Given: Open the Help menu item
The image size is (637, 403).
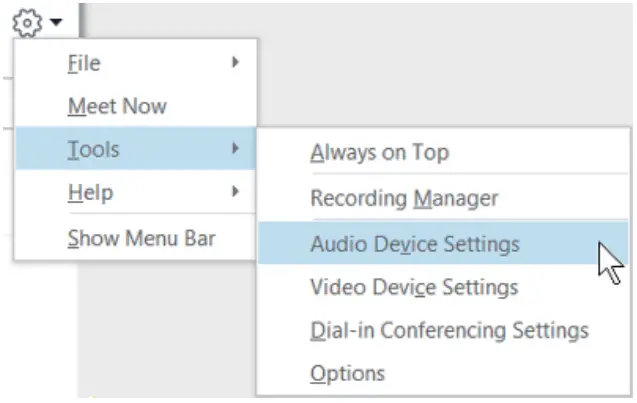Looking at the screenshot, I should point(90,192).
